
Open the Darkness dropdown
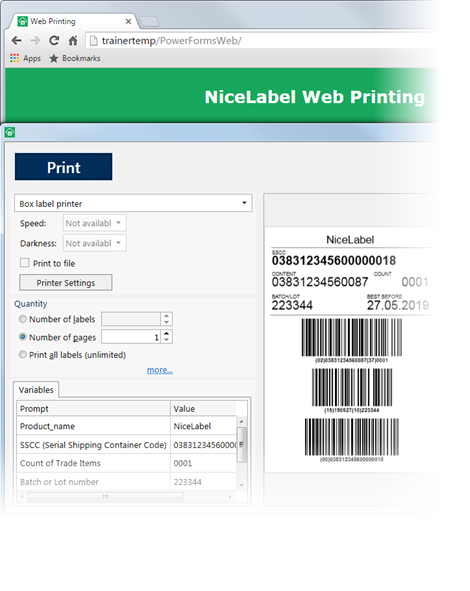tap(95, 243)
